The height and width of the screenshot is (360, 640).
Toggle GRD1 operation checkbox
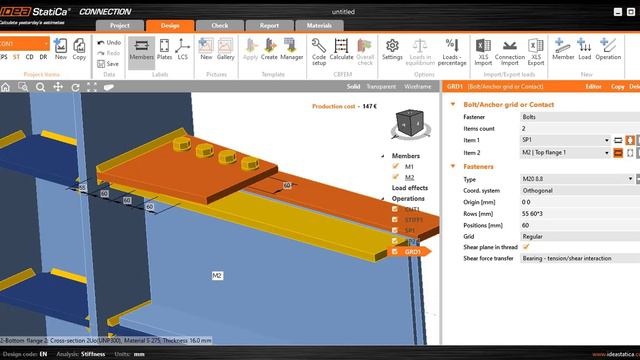tap(395, 251)
